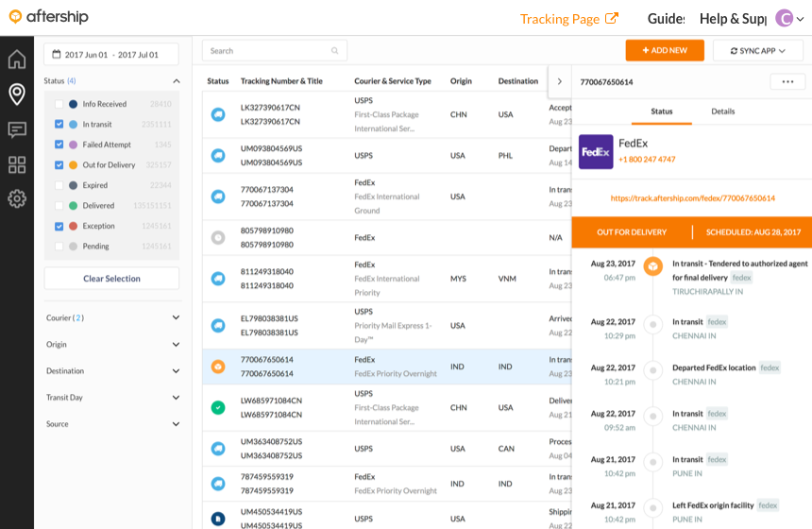Expand the Source filter section
Viewport: 812px width, 529px height.
(176, 424)
